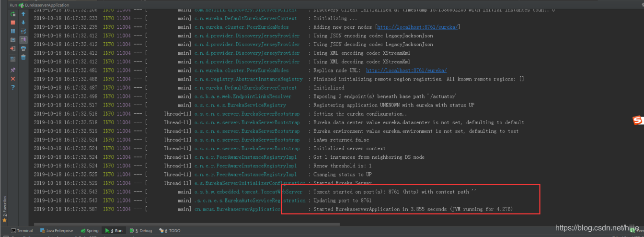Screen dimensions: 644x237
Task: Click 'Eureka data center value eureka.datacenter is not set' message
Action: point(419,122)
